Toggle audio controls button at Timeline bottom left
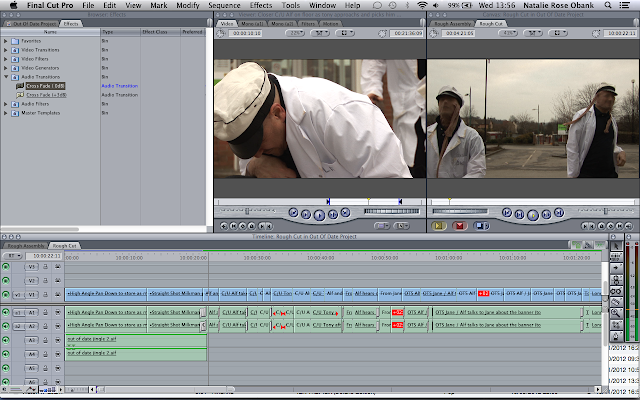The height and width of the screenshot is (400, 640). pyautogui.click(x=5, y=389)
